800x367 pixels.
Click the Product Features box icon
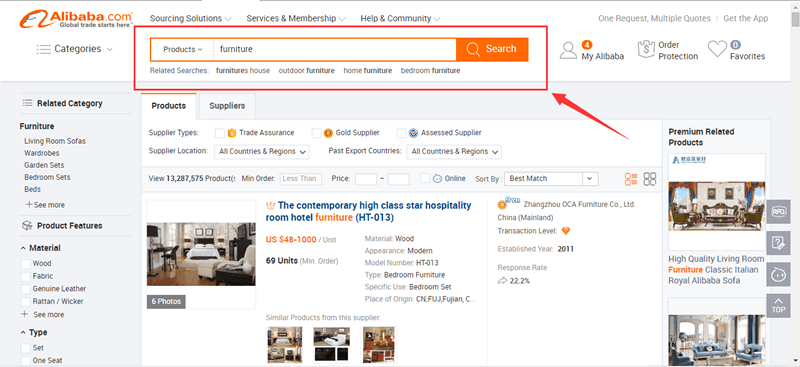(27, 226)
